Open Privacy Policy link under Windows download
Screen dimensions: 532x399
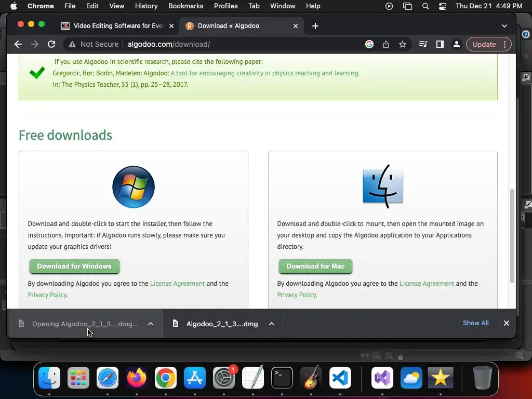[47, 295]
